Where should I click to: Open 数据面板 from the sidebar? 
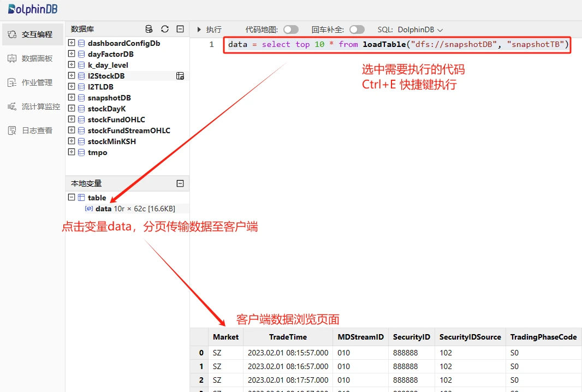(32, 58)
